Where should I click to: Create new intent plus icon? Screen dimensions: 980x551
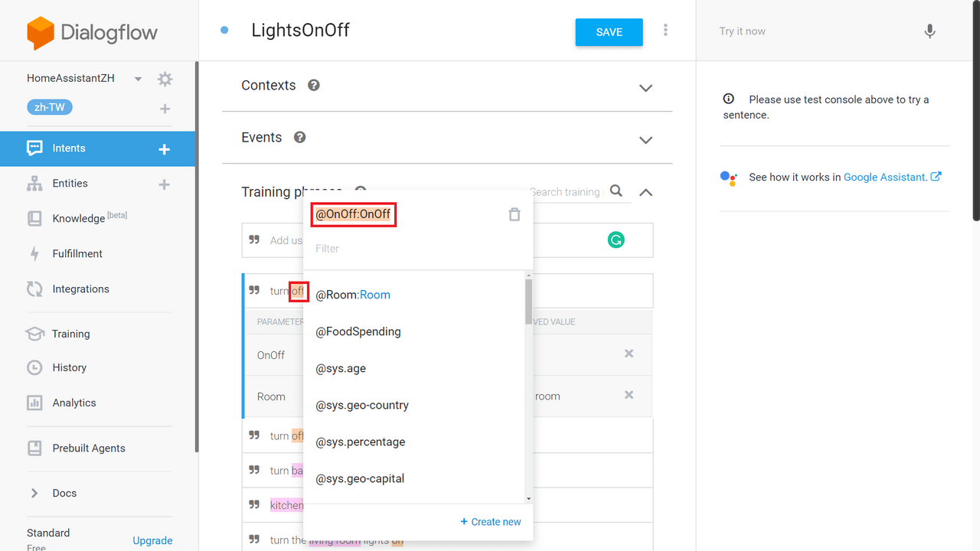164,149
